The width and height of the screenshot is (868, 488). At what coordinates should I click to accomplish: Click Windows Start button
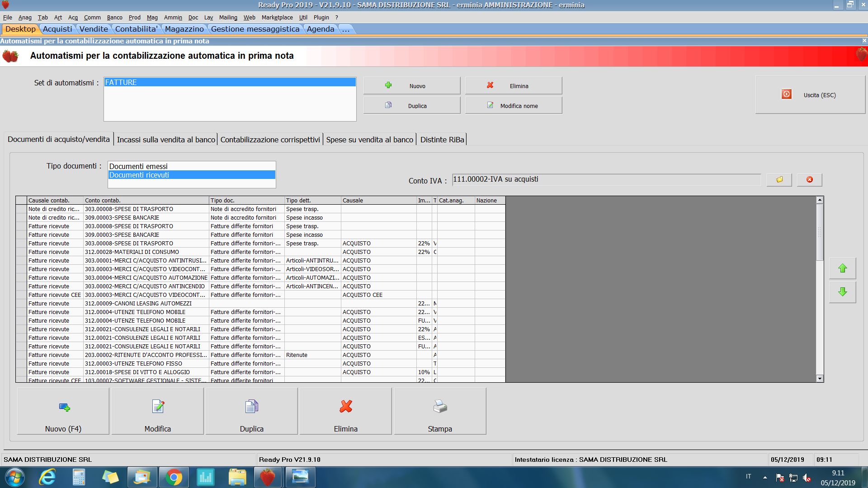(15, 477)
